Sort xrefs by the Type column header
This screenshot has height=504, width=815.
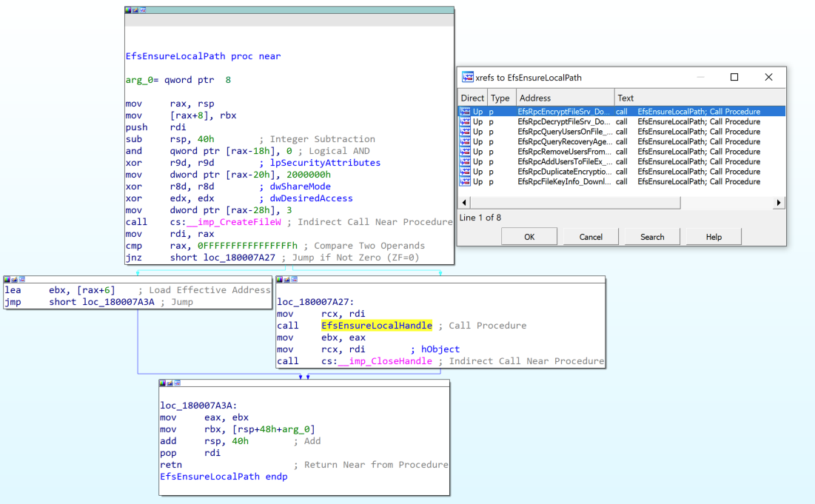(x=500, y=98)
